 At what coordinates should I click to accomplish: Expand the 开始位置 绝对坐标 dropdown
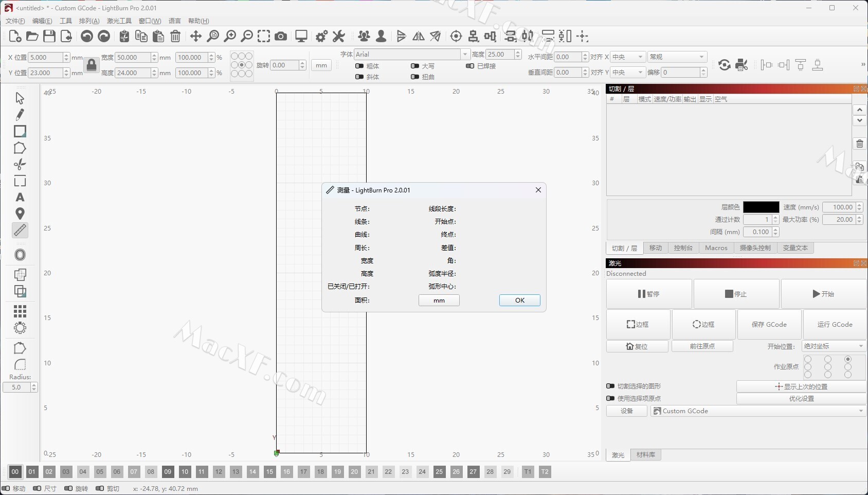pyautogui.click(x=834, y=346)
